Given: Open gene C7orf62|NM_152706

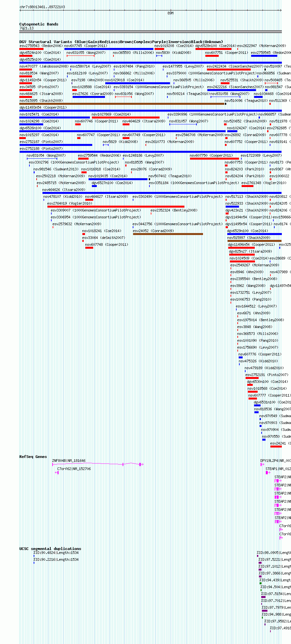Looking at the screenshot, I should [x=74, y=469].
